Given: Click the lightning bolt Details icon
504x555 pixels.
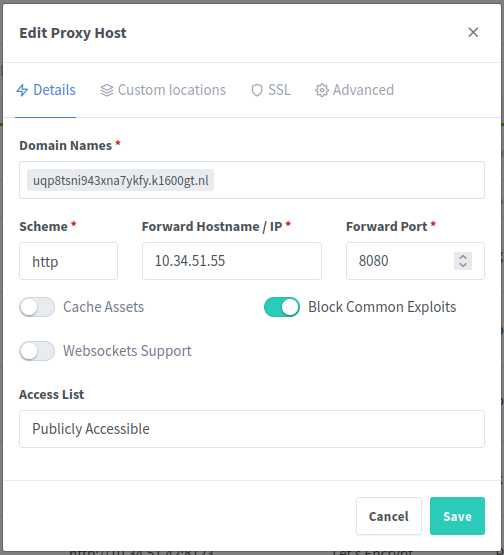Looking at the screenshot, I should [22, 90].
